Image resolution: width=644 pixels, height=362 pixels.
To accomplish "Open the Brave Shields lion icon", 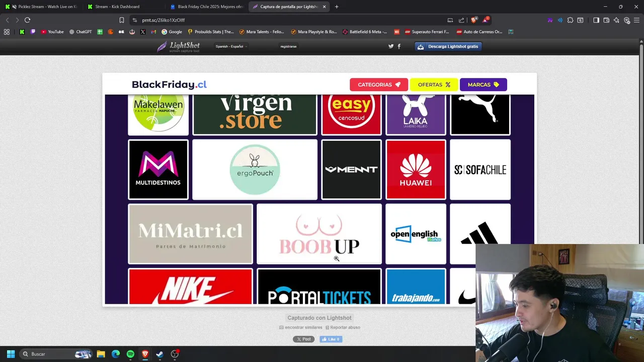I will [473, 20].
